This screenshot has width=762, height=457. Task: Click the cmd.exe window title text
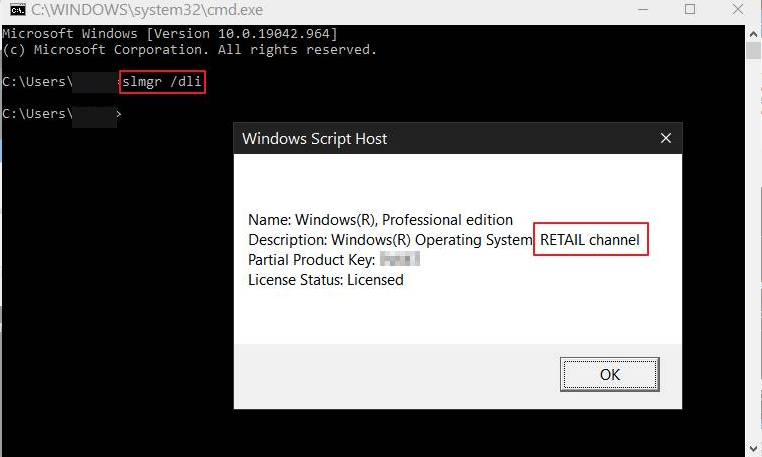point(147,10)
